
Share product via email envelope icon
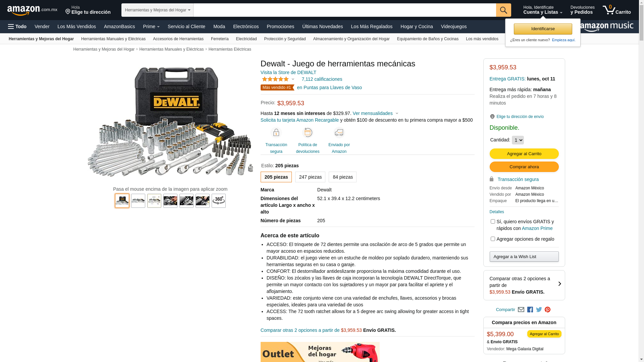click(521, 310)
